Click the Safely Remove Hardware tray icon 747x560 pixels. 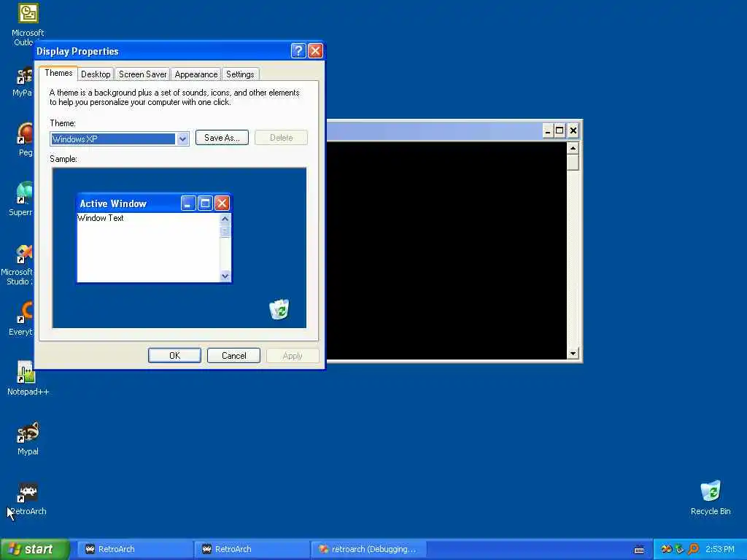679,549
